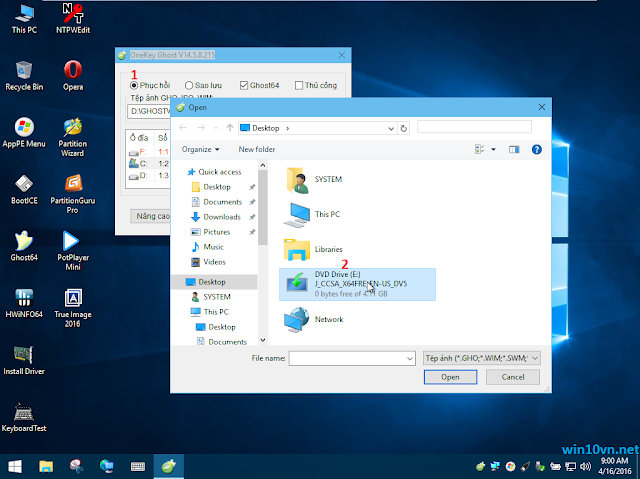This screenshot has height=479, width=640.
Task: Open Downloads in the navigation pane
Action: pos(222,217)
